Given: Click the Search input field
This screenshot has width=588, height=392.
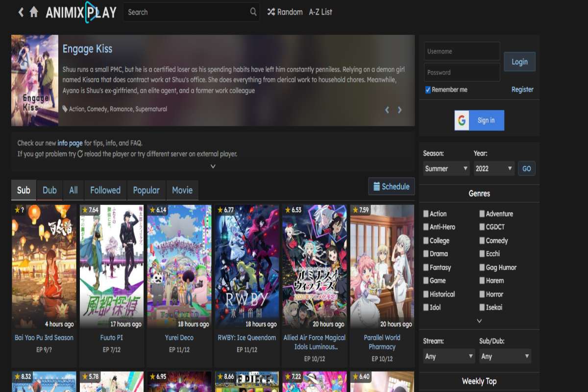Looking at the screenshot, I should 191,12.
